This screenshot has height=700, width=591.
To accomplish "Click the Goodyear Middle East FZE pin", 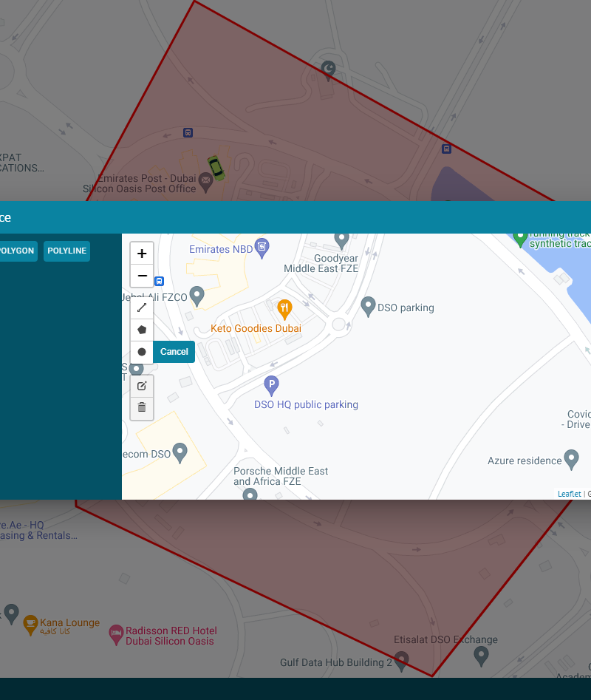I will (x=341, y=241).
